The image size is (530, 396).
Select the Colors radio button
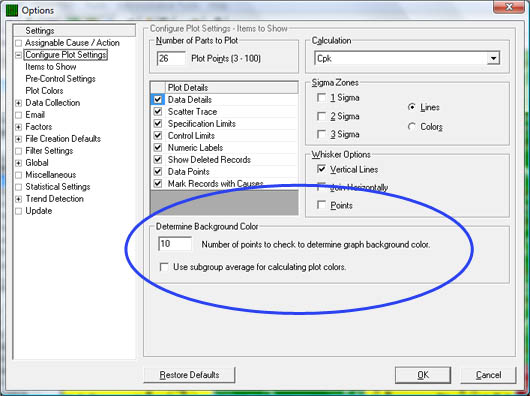[412, 127]
